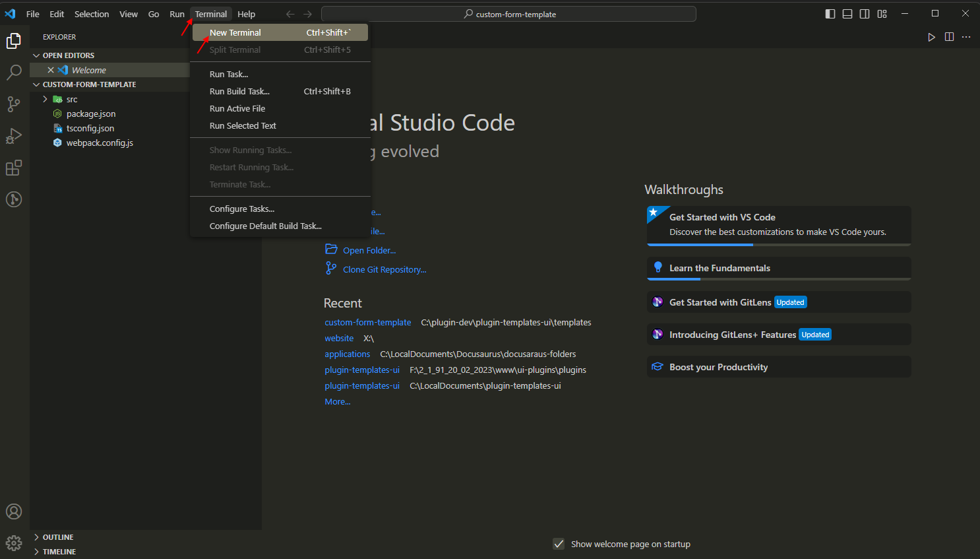Click the Clone Git Repository icon
This screenshot has height=559, width=980.
point(331,268)
